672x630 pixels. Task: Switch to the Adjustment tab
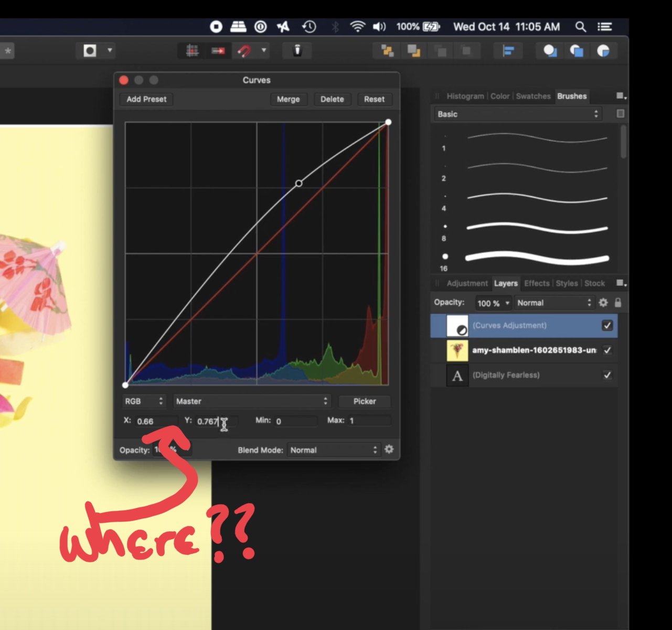click(x=467, y=284)
